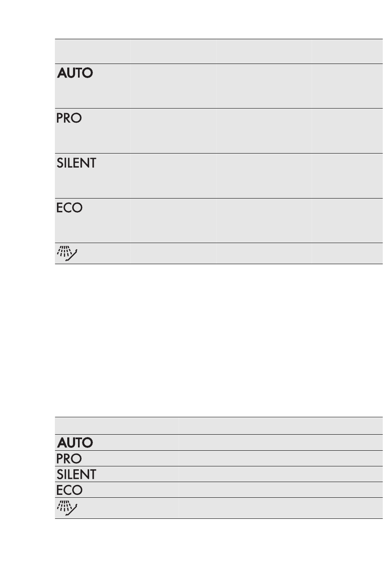Select the rinse spray icon in the lower table
The width and height of the screenshot is (392, 570).
coord(66,509)
